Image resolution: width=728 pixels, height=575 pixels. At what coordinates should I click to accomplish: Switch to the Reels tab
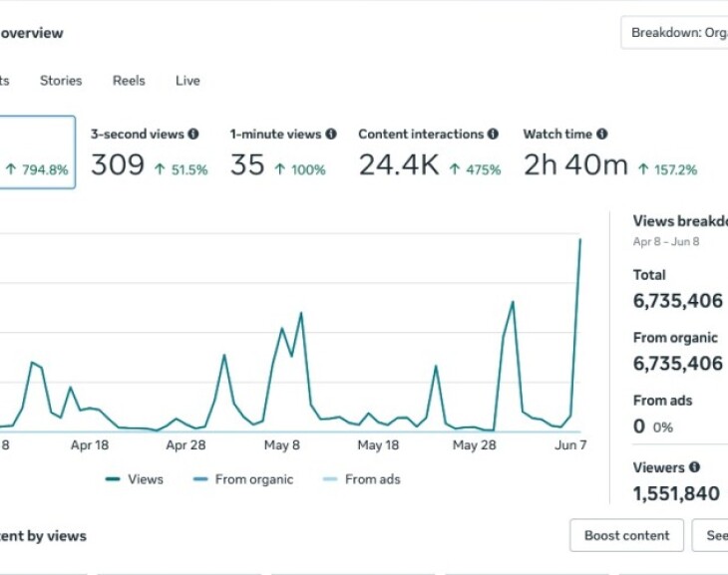pyautogui.click(x=129, y=81)
